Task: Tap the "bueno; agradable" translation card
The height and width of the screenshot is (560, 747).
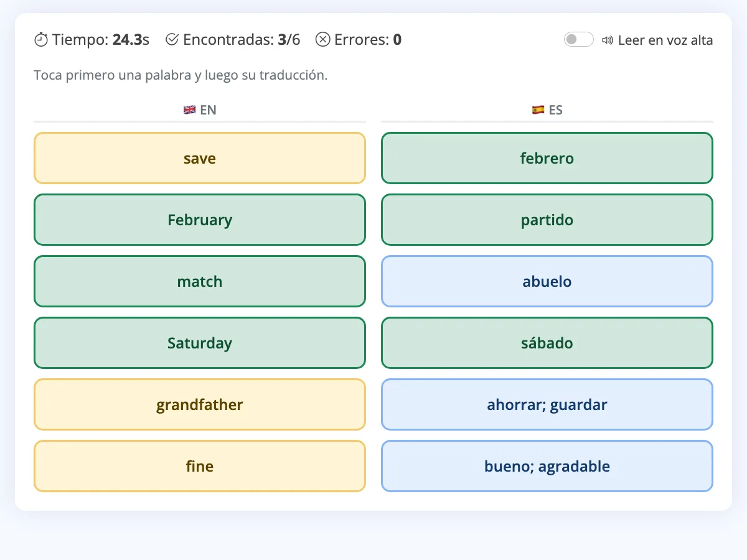Action: (547, 466)
